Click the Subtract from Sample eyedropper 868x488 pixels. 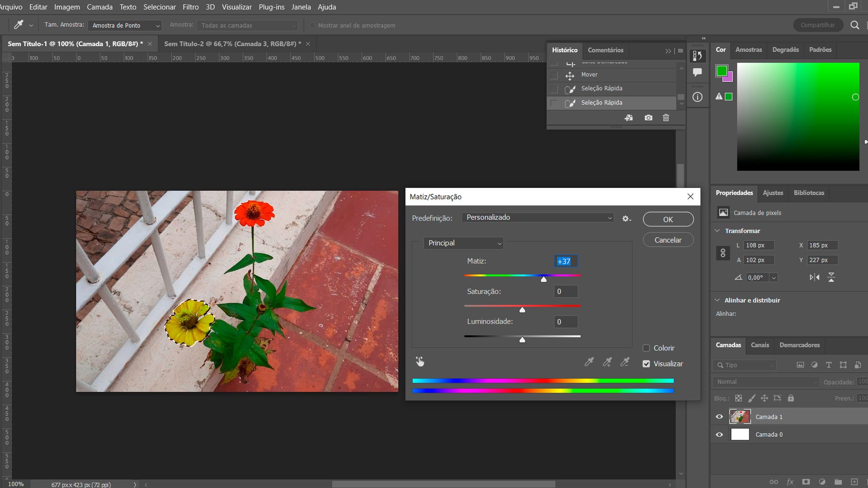pyautogui.click(x=625, y=361)
